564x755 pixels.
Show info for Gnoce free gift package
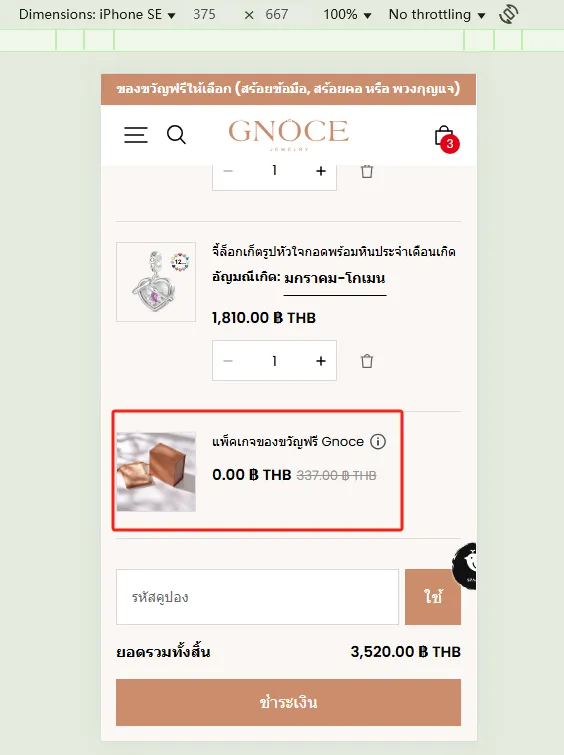pyautogui.click(x=378, y=442)
